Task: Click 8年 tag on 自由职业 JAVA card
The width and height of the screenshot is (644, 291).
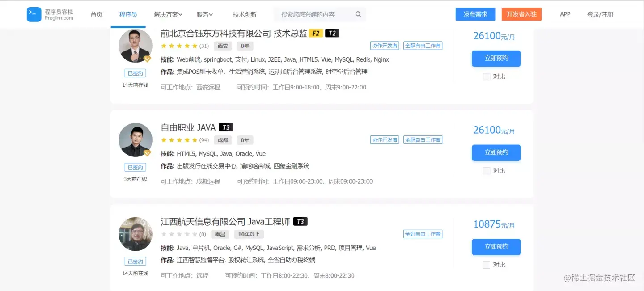Action: 245,140
